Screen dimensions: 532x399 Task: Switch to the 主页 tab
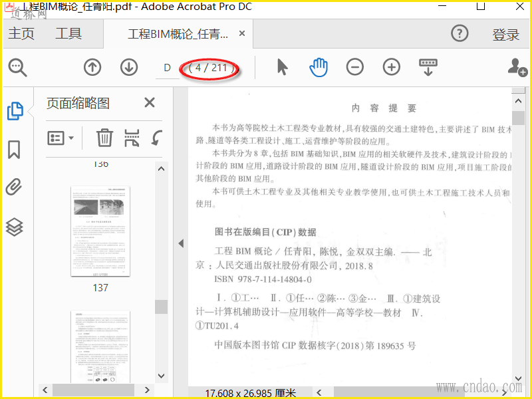coord(21,34)
